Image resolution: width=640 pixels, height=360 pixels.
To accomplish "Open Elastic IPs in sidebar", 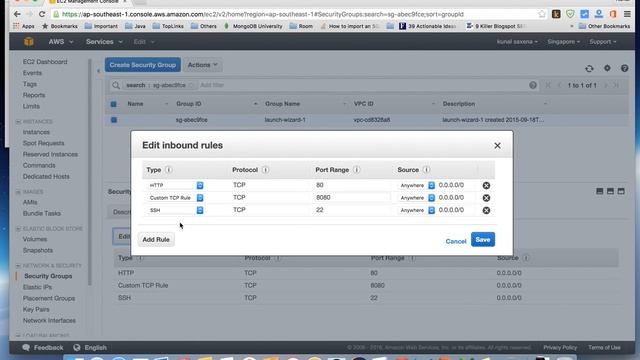I will click(37, 287).
